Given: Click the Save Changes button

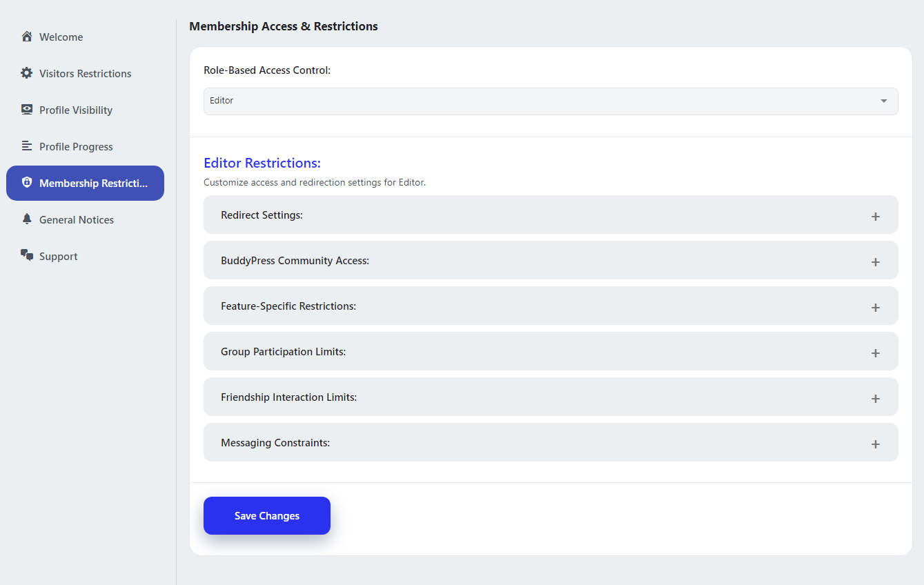Looking at the screenshot, I should click(266, 515).
